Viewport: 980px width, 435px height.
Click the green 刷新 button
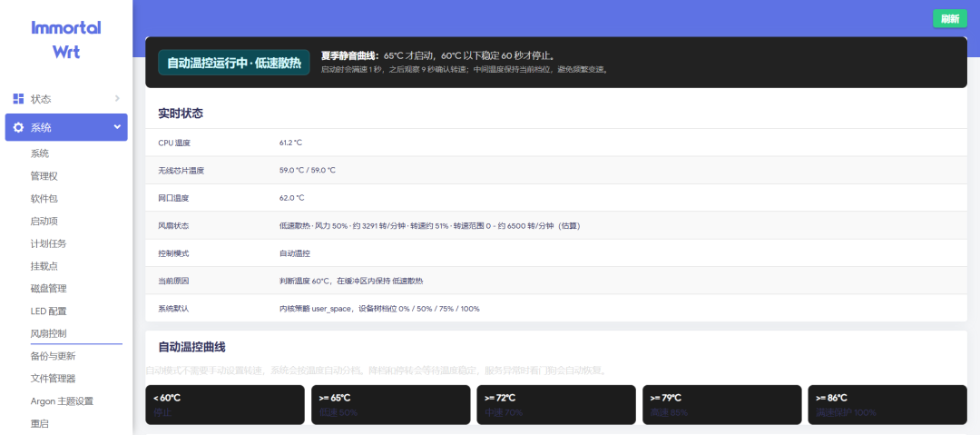pyautogui.click(x=950, y=19)
